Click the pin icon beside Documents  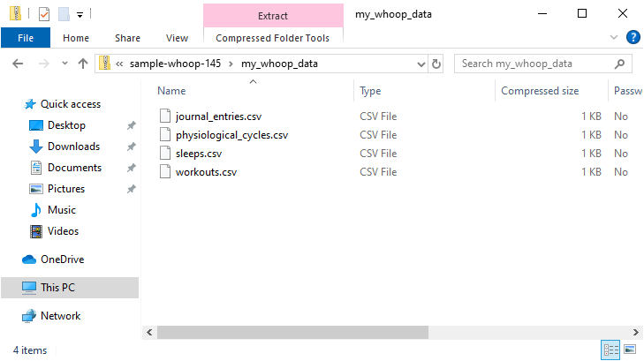pos(131,168)
